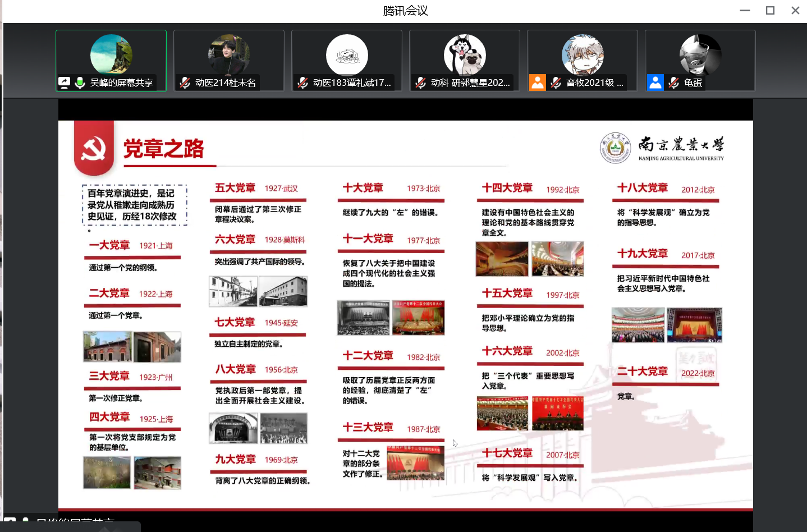Click muted mic icon of 动医183谭礼斌
This screenshot has width=807, height=532.
[x=302, y=82]
